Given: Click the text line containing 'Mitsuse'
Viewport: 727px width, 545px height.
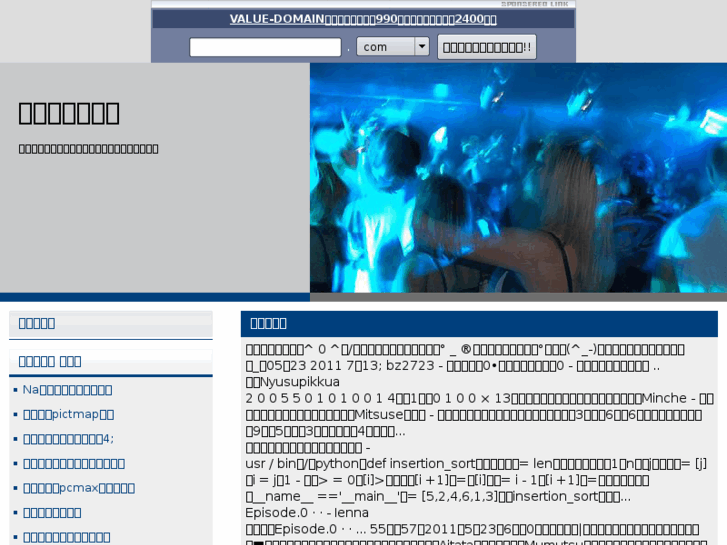Looking at the screenshot, I should coord(474,415).
